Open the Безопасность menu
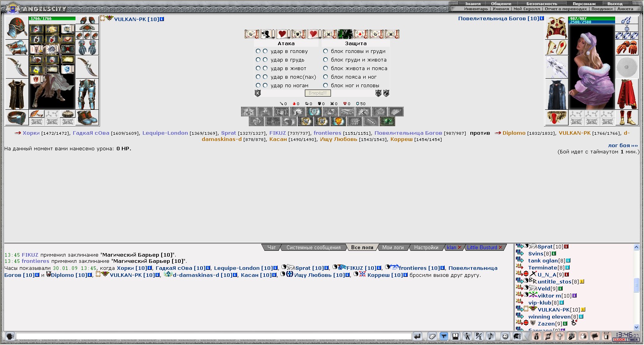Viewport: 644px width, 345px height. click(542, 4)
